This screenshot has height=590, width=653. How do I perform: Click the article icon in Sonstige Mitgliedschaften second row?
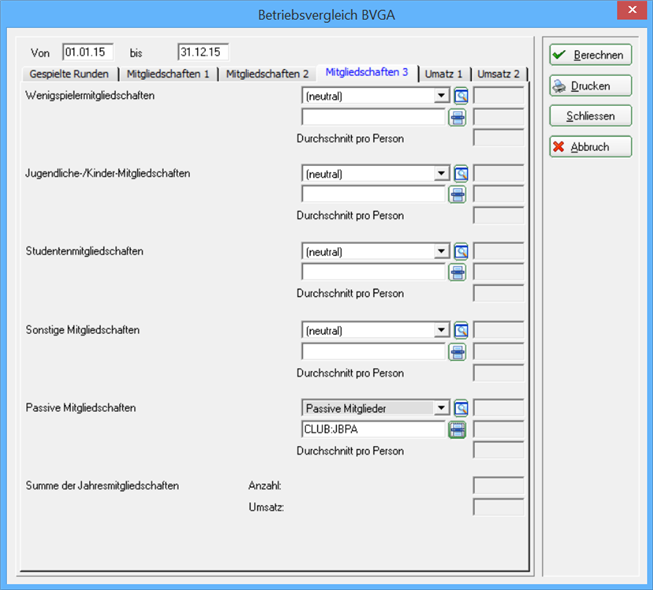458,351
